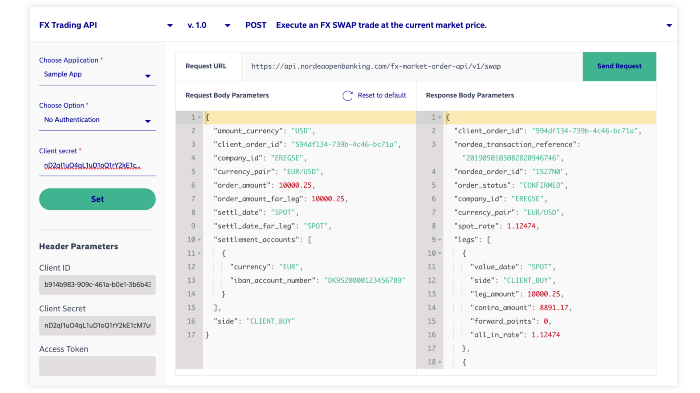Click the empty Access Token field
The width and height of the screenshot is (700, 393).
(x=97, y=366)
